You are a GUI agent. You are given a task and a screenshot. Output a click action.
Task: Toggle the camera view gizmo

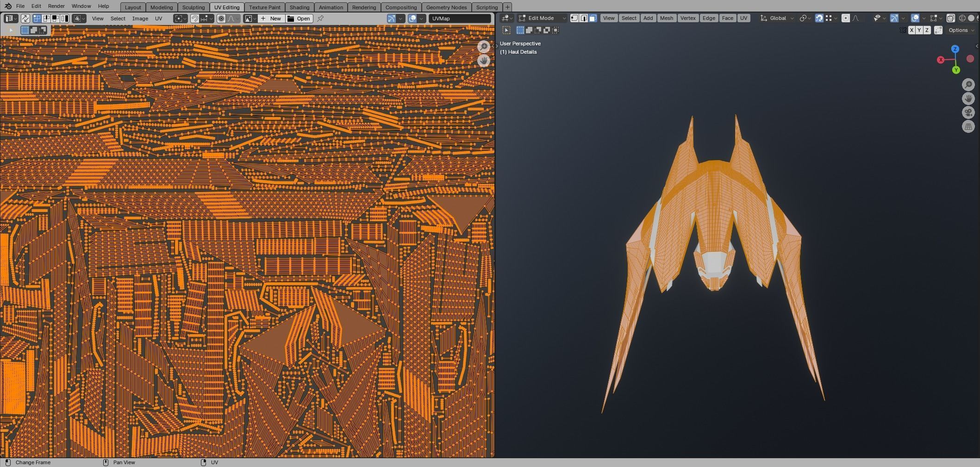tap(968, 112)
